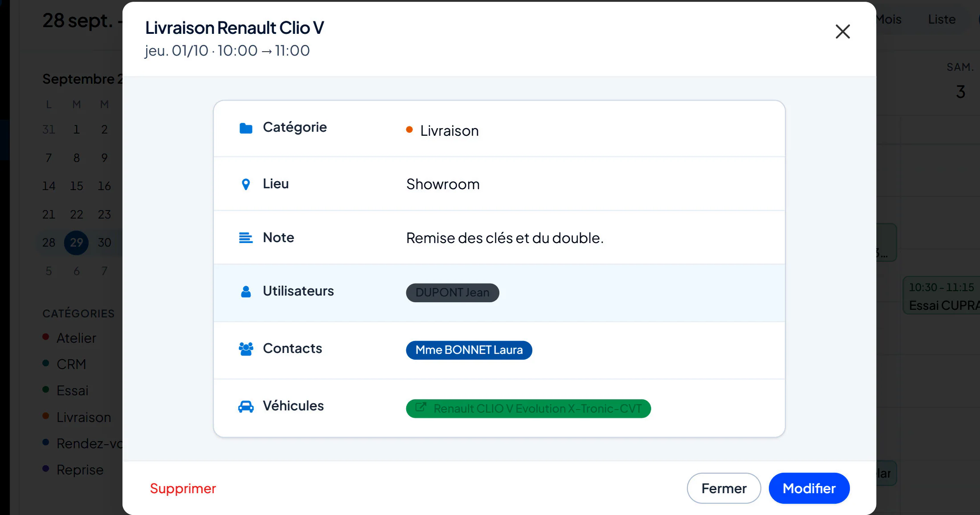Open the Mme BONNET Laura contact tag
Image resolution: width=980 pixels, height=515 pixels.
click(469, 350)
